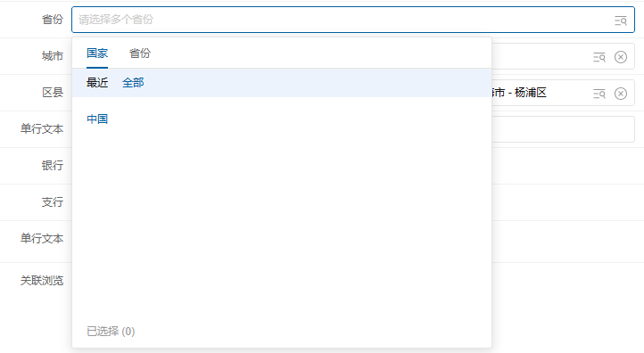Click the 省份 field label

click(53, 20)
